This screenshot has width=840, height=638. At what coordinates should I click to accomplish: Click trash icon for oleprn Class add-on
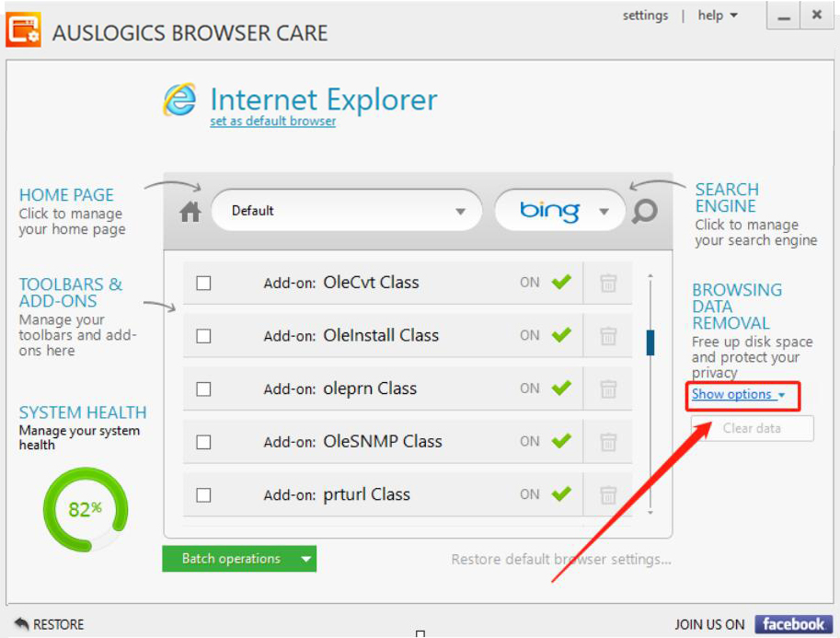[608, 389]
